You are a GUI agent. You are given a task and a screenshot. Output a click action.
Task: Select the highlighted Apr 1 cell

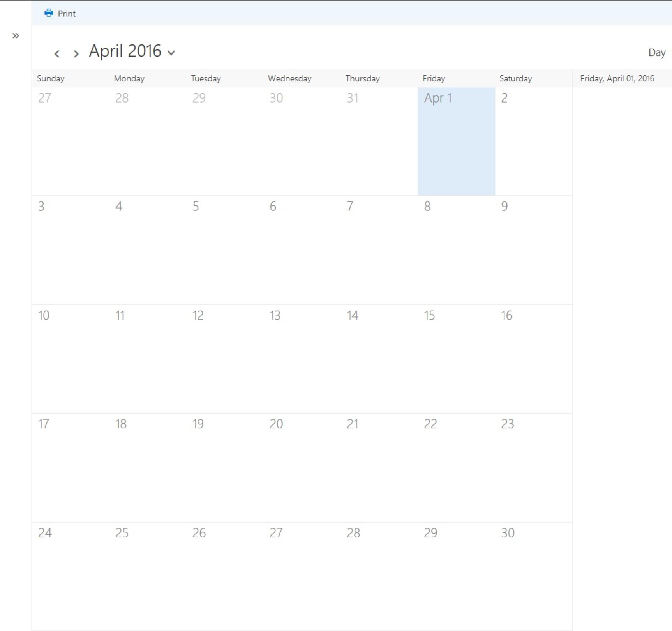456,141
